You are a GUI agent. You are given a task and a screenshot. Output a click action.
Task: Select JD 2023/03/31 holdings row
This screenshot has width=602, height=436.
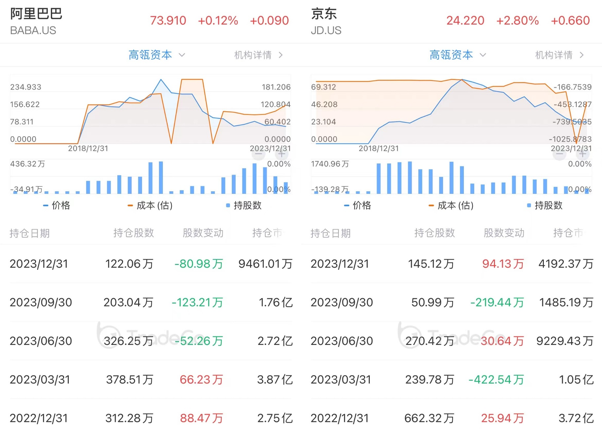[451, 379]
